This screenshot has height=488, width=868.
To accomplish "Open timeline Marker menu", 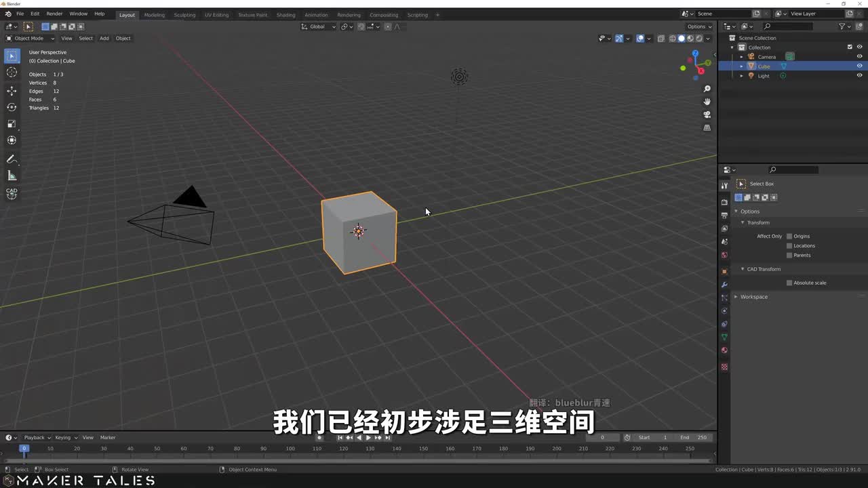I will point(108,437).
